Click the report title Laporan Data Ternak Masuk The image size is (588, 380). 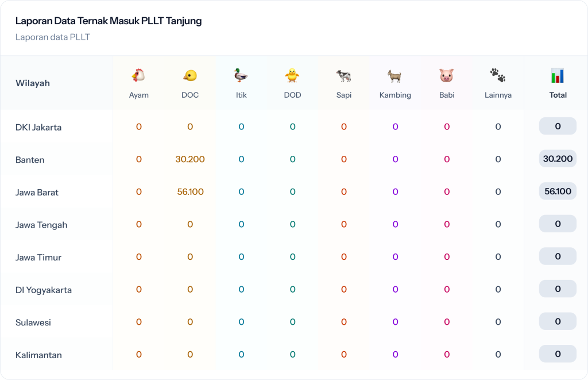click(109, 21)
